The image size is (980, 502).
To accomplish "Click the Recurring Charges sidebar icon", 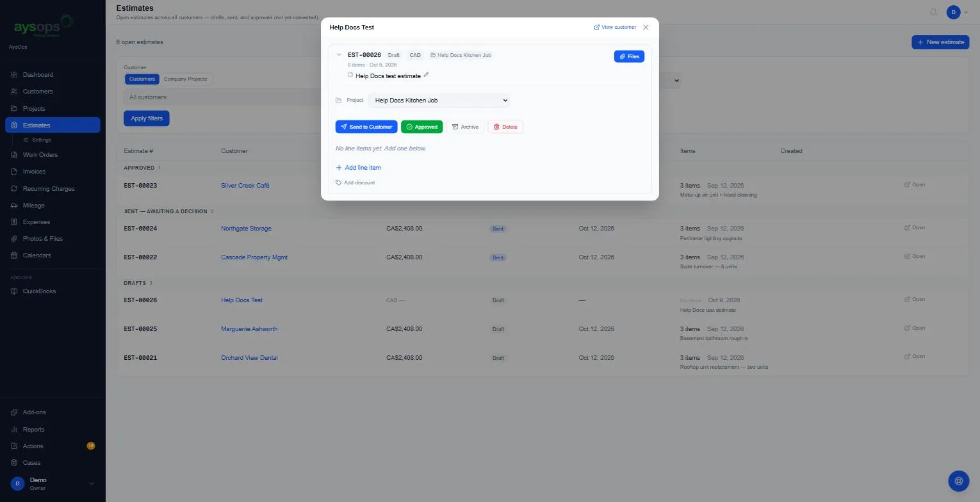I will [14, 189].
